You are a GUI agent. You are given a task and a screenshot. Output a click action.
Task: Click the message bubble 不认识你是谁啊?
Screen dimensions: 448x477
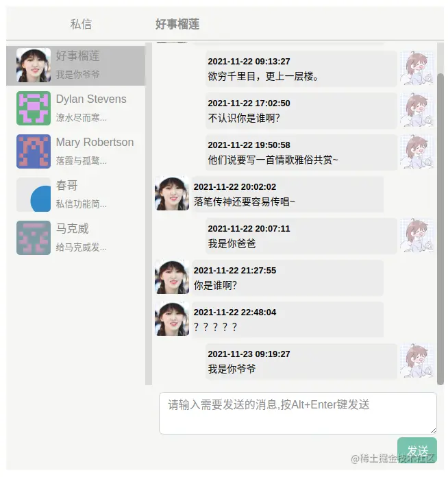(x=301, y=111)
